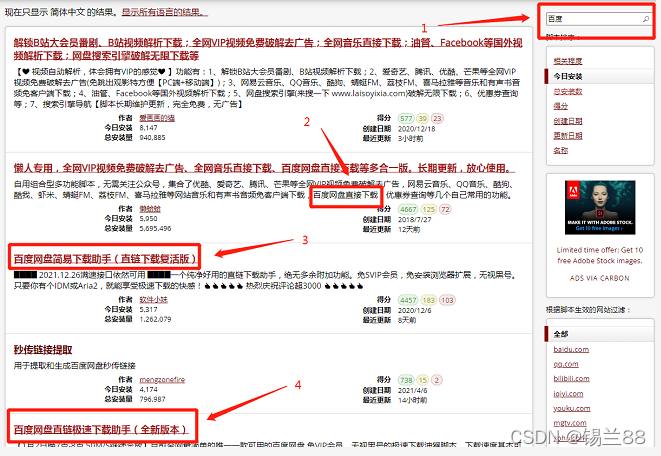Viewport: 661px width, 456px height.
Task: Filter scripts by bilibili.com
Action: click(x=571, y=378)
